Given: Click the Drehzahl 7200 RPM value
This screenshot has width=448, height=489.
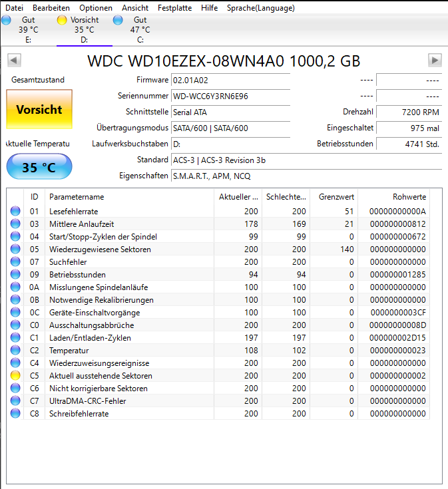Looking at the screenshot, I should click(x=409, y=112).
